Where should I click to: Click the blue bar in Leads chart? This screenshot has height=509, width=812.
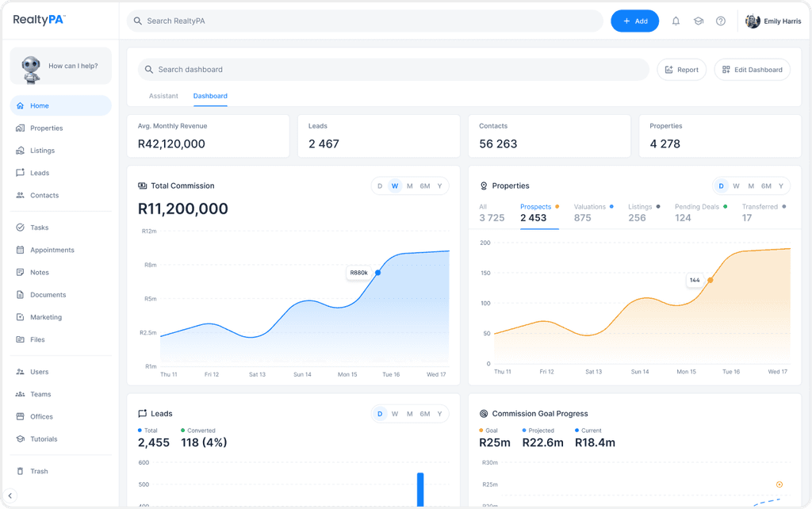(420, 489)
